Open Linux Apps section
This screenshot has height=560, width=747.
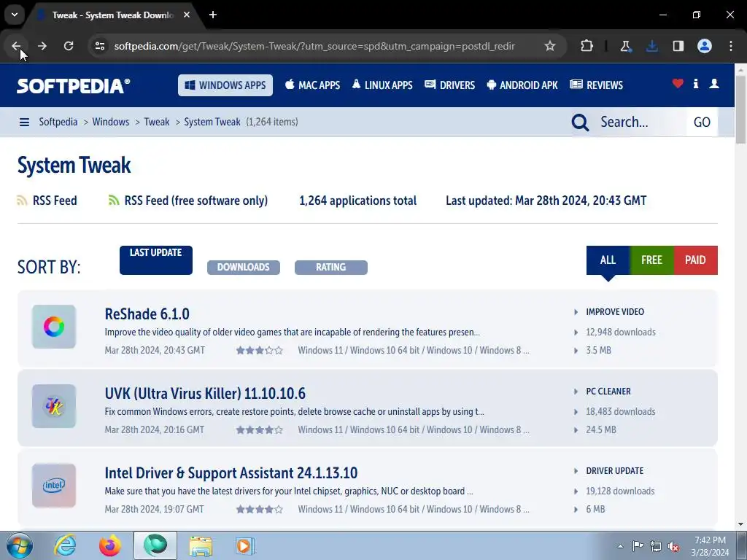click(382, 85)
